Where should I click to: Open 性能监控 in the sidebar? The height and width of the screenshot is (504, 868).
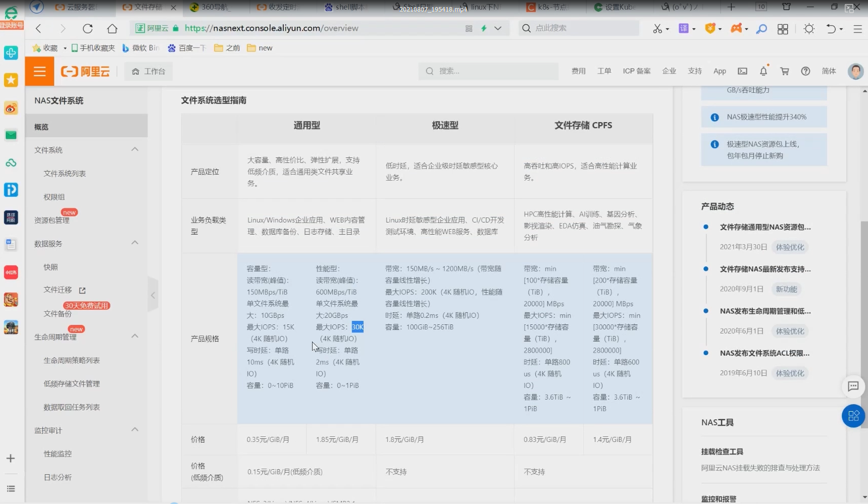(x=58, y=454)
